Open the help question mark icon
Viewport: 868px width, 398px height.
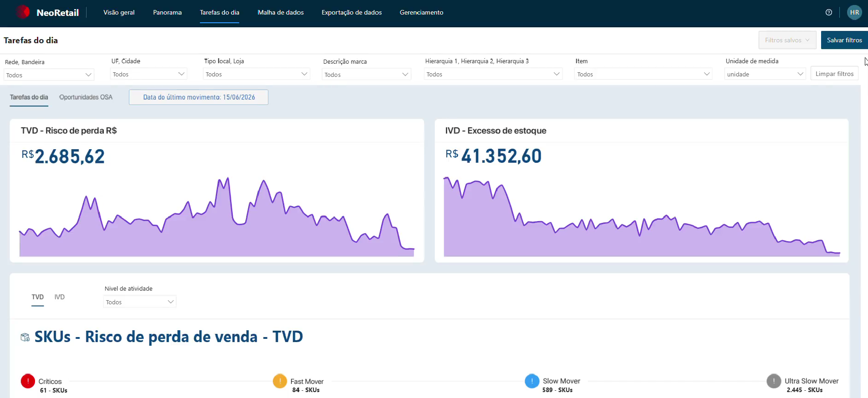pos(829,12)
